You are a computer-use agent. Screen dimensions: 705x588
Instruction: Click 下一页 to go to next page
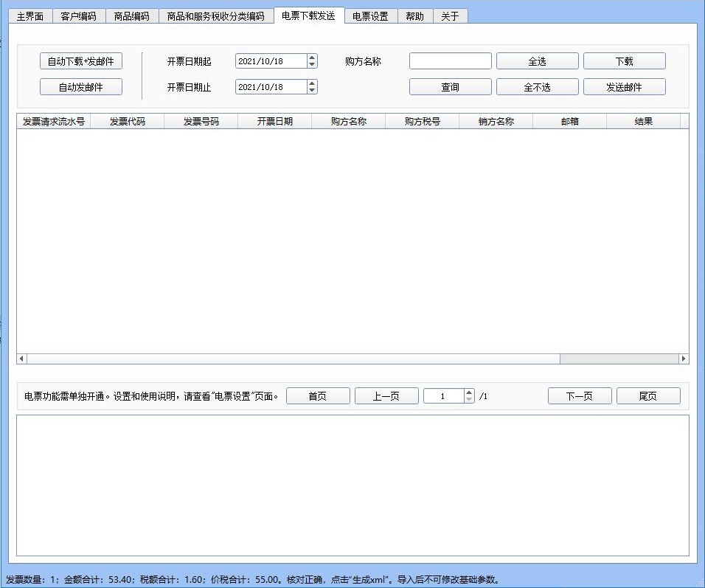pos(579,396)
